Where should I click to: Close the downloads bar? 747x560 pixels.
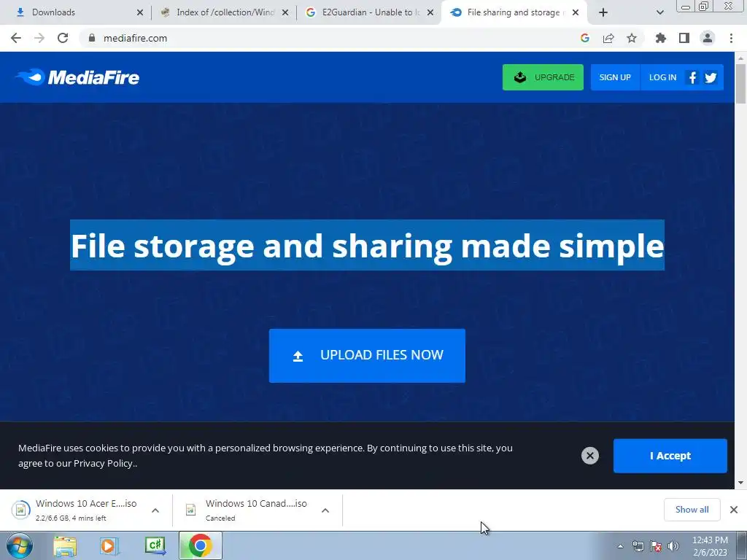tap(734, 510)
